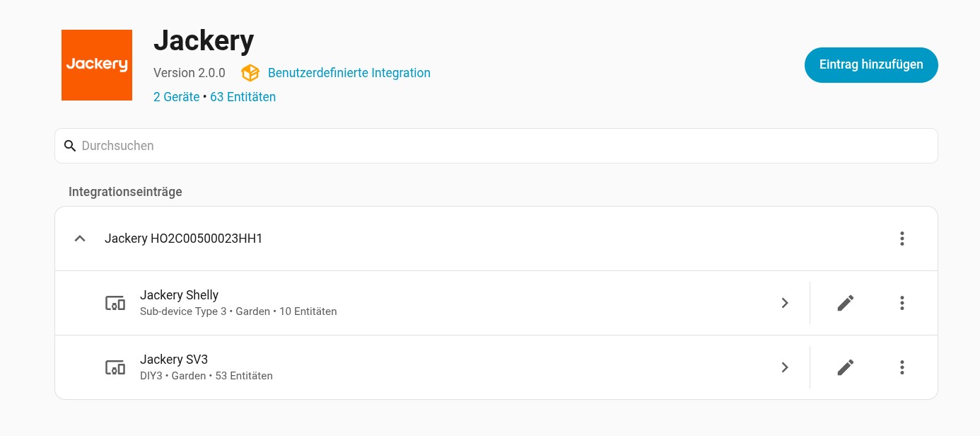Click the Eintrag hinzufügen button
This screenshot has height=436, width=980.
pos(871,65)
